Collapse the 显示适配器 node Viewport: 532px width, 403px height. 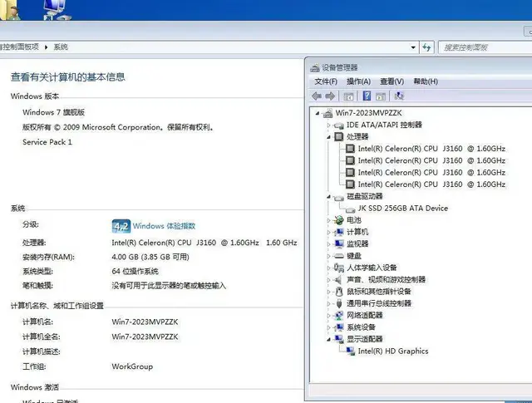[328, 339]
